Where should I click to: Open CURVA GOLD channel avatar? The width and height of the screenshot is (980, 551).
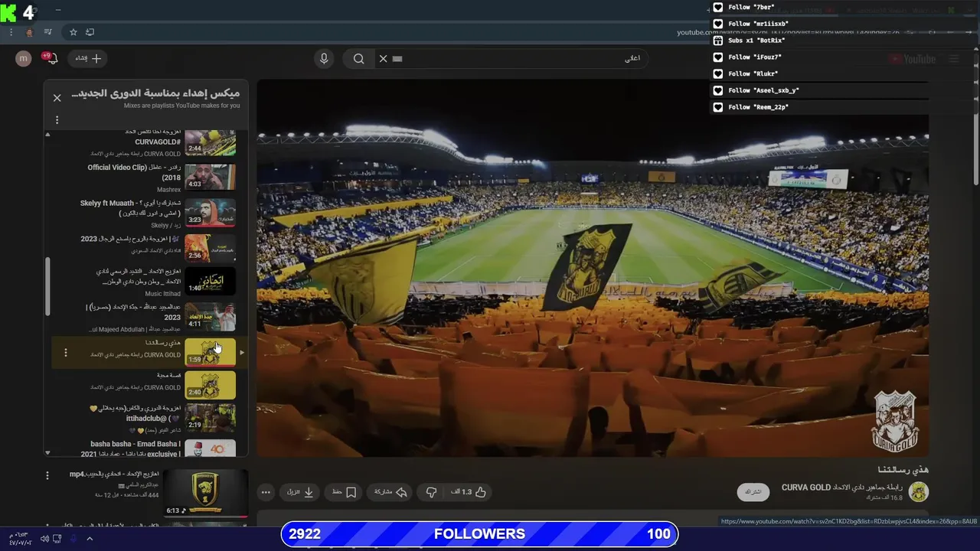click(918, 492)
